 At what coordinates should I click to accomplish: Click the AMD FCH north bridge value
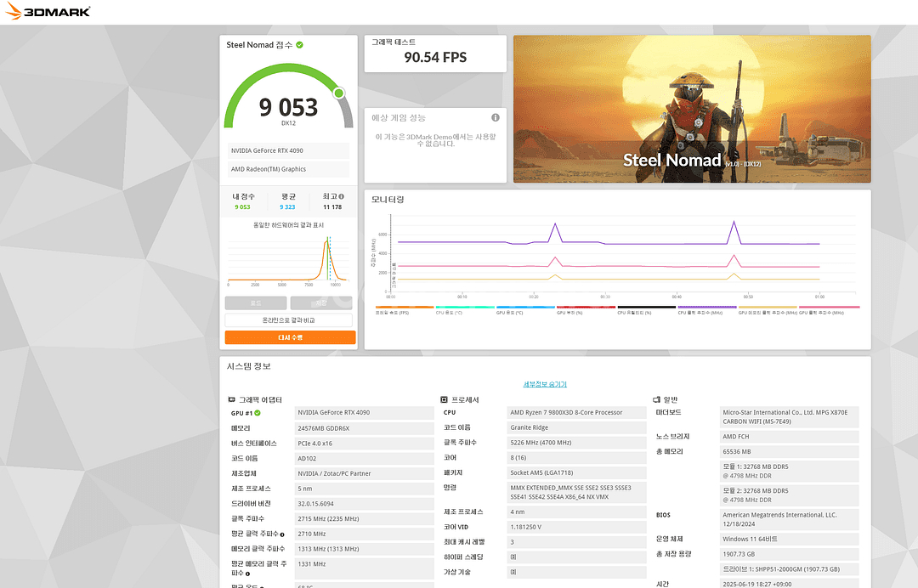click(x=789, y=437)
